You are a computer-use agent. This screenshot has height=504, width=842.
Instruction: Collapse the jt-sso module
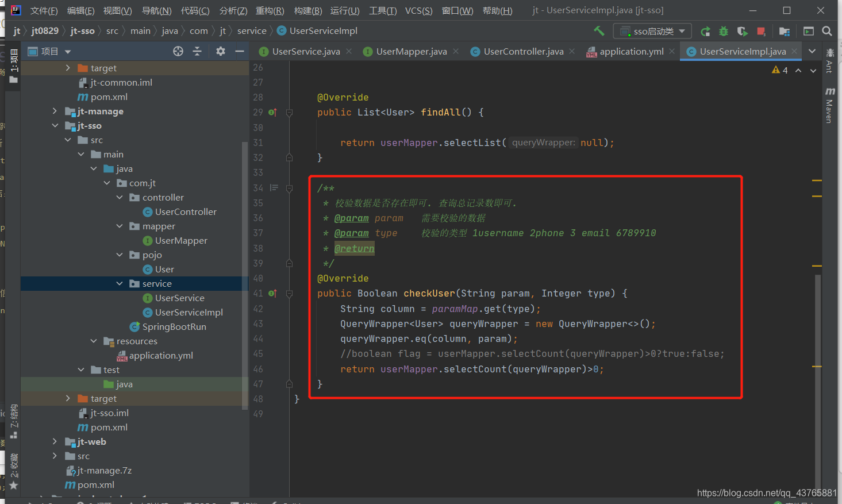[x=55, y=125]
